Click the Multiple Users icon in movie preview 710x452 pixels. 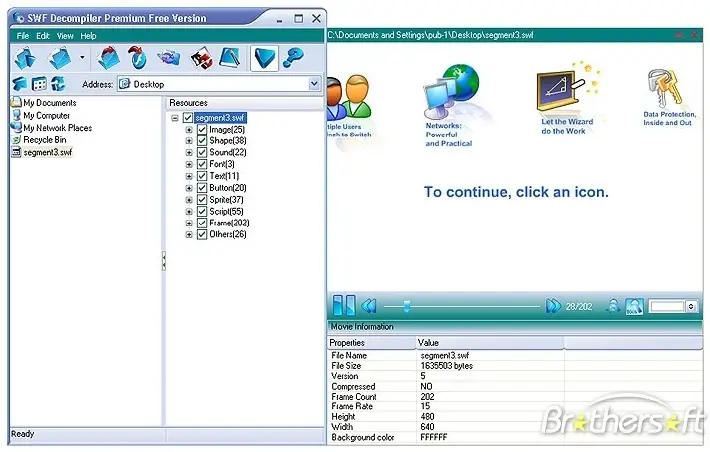(x=349, y=97)
